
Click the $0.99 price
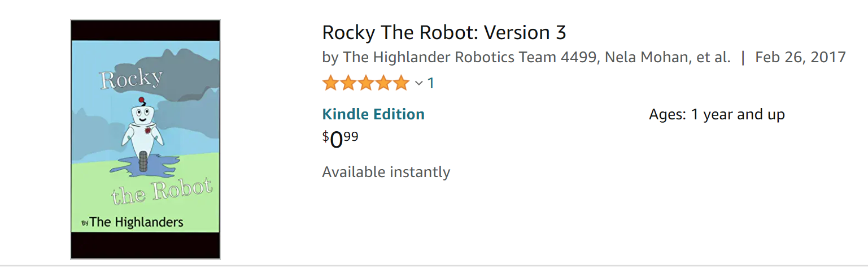340,139
